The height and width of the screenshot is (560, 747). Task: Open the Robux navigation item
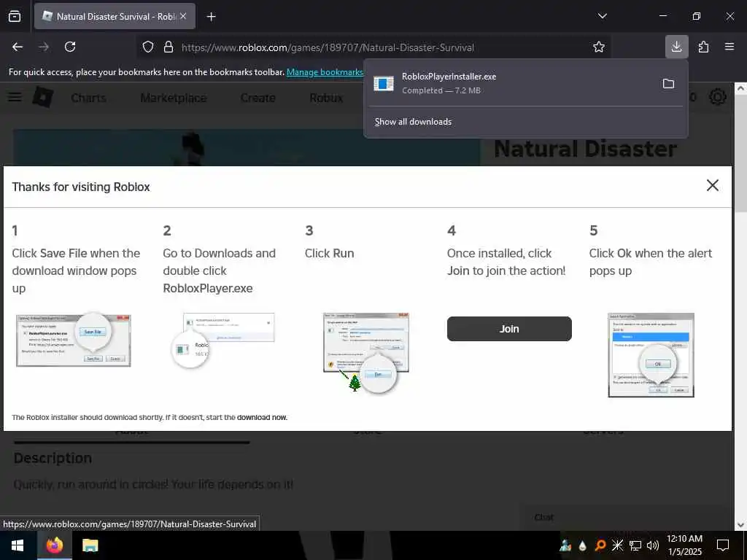pyautogui.click(x=326, y=98)
